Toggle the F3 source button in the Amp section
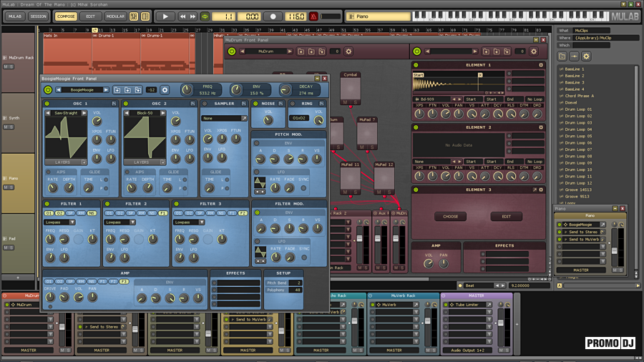Screen dimensions: 644x362 click(124, 281)
